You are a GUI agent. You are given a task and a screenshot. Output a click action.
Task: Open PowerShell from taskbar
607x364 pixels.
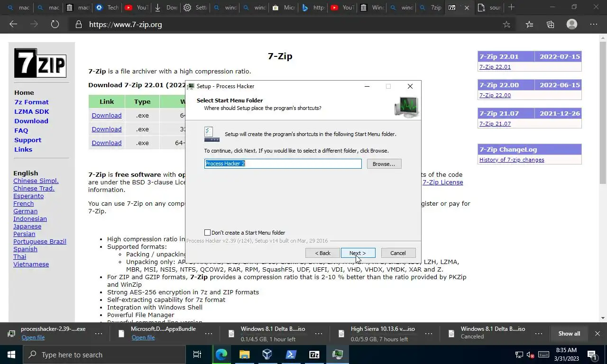click(x=291, y=355)
